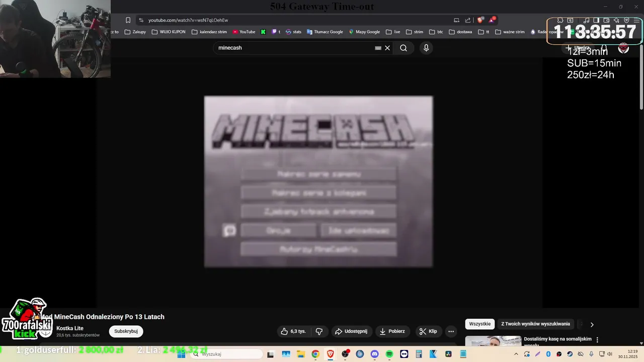Open Bluetooth tray icon

548,354
